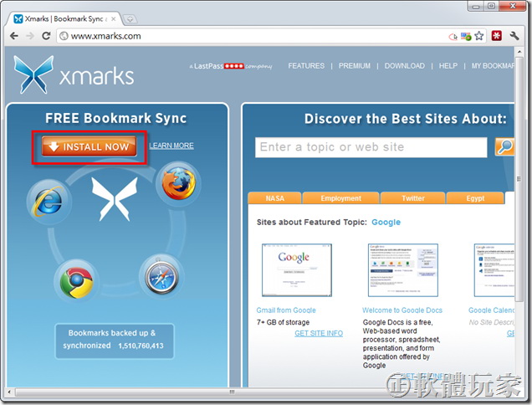Click the Internet Explorer browser icon

pyautogui.click(x=49, y=202)
